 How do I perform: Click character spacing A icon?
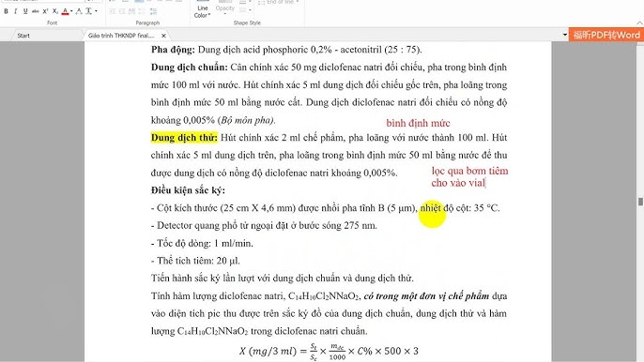coord(79,11)
